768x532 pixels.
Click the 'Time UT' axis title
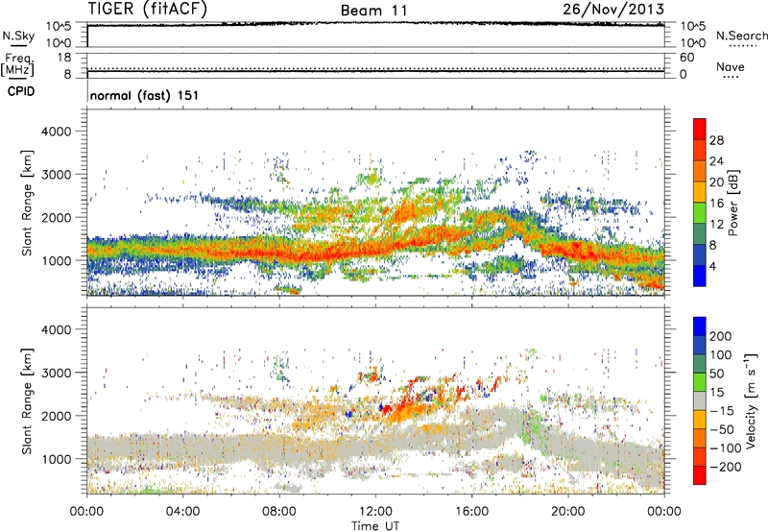375,526
